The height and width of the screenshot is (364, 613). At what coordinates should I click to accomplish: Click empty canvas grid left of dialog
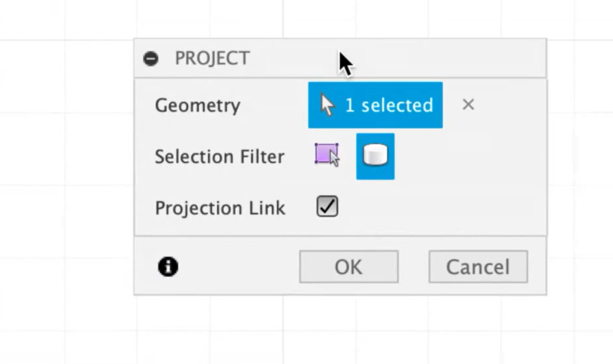click(67, 176)
